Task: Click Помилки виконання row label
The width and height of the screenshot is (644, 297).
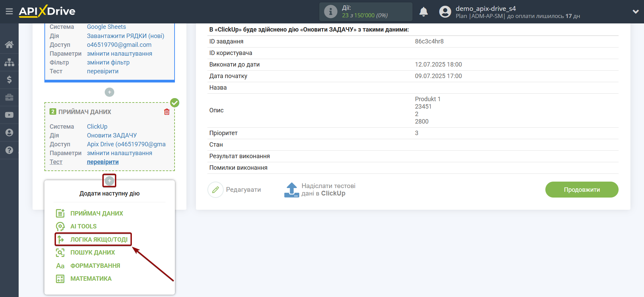Action: [238, 168]
